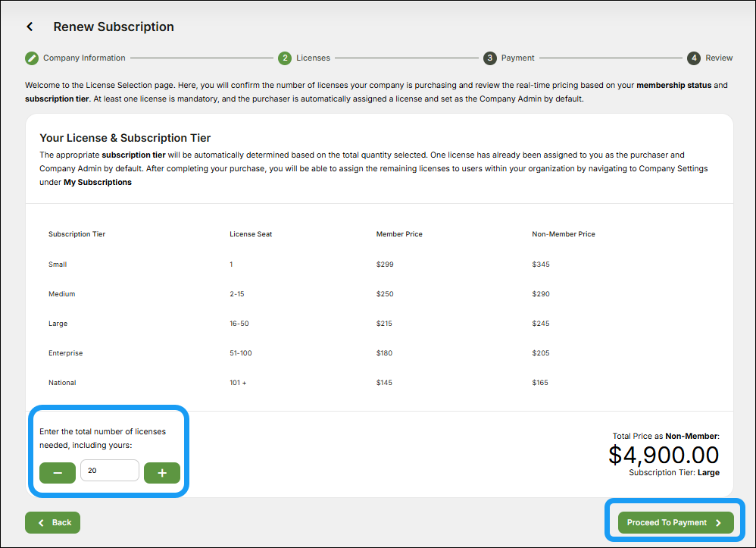Click the total price $4,900.00 display
Viewport: 756px width, 548px height.
coord(664,453)
